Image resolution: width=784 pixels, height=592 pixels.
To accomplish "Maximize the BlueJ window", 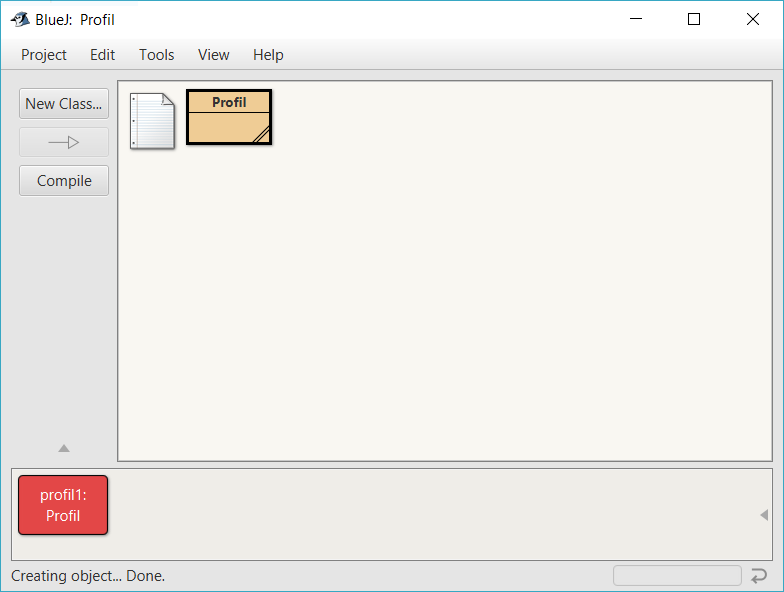I will click(x=694, y=19).
